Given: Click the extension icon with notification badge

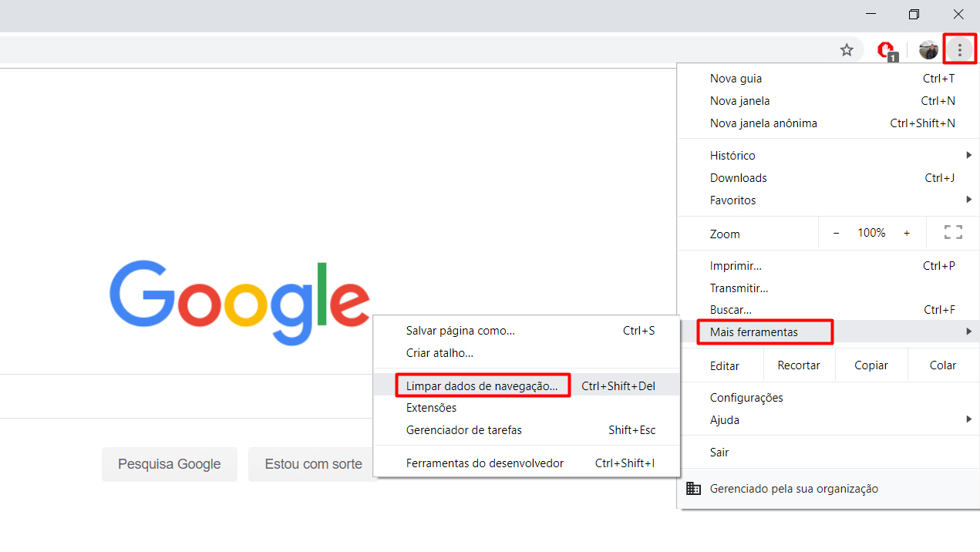Looking at the screenshot, I should [886, 49].
